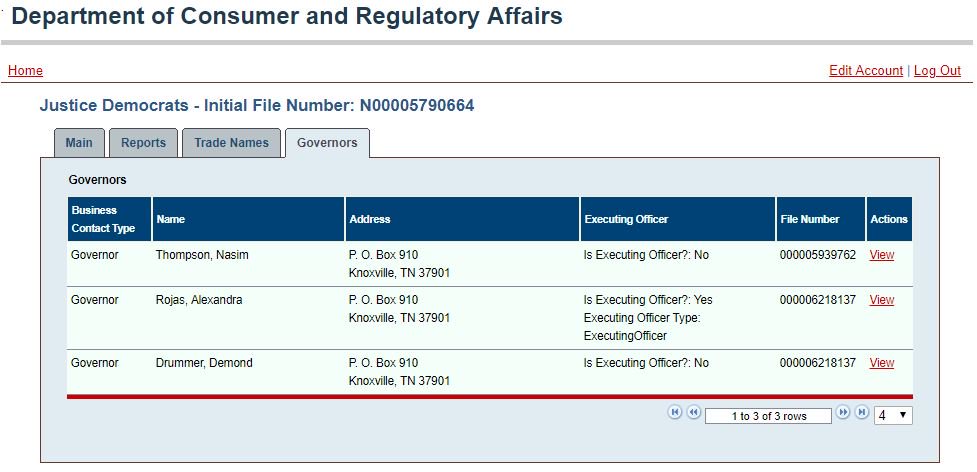Open rows-per-page dropdown showing 4
The image size is (977, 472).
[x=893, y=415]
